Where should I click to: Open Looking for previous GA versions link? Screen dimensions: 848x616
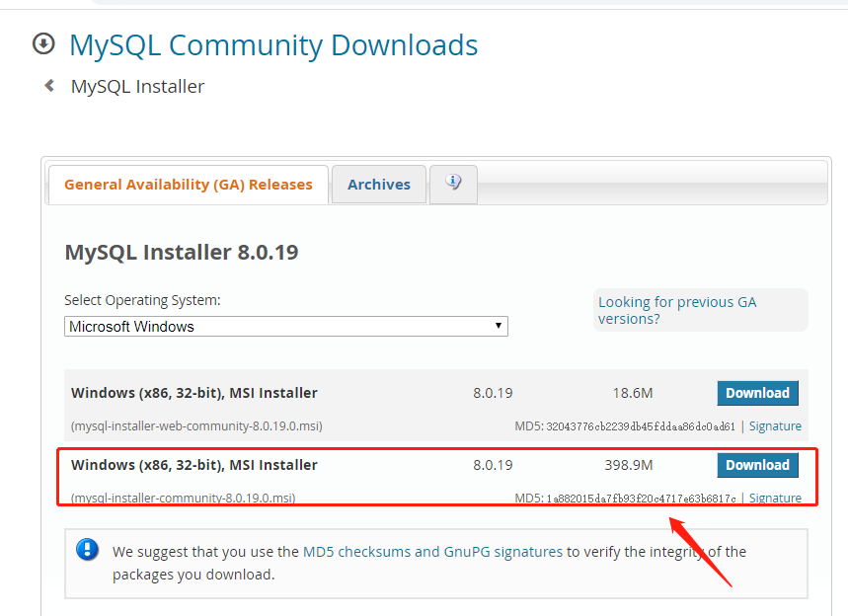click(677, 310)
